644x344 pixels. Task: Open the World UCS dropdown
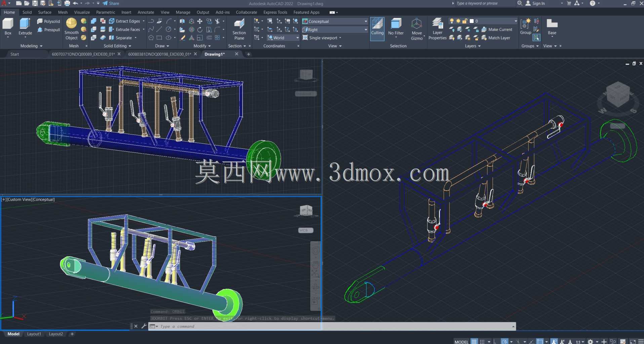point(283,38)
